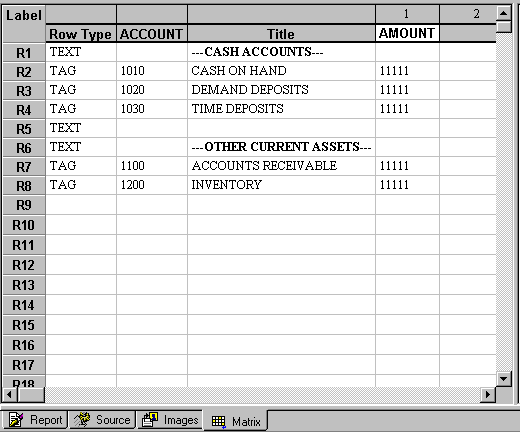Open the Report tab

pos(35,420)
